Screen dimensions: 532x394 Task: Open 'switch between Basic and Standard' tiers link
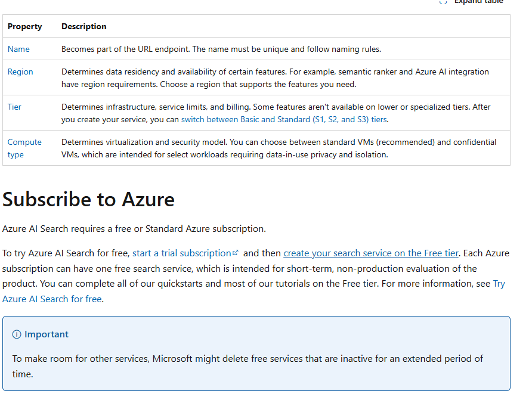click(284, 119)
